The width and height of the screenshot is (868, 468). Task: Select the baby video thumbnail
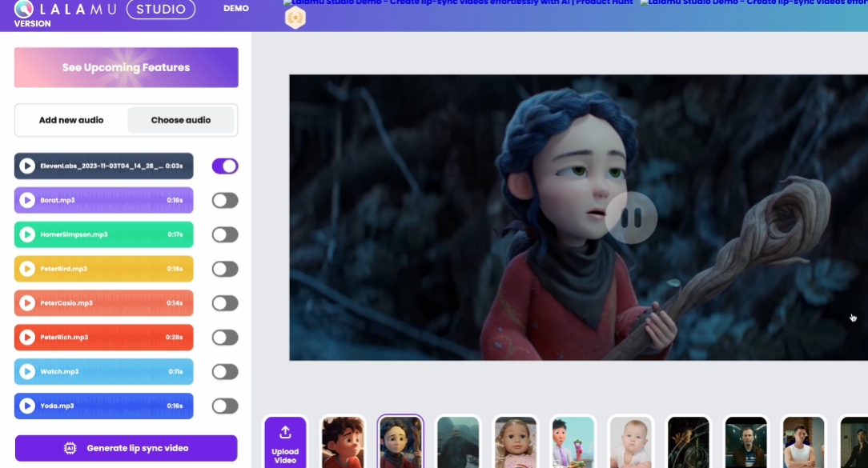coord(630,442)
